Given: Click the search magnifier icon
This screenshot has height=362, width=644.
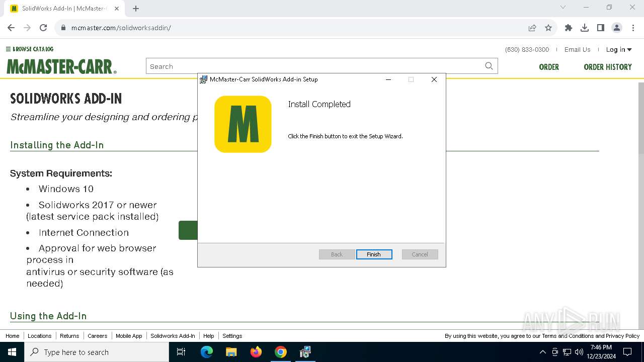Looking at the screenshot, I should [x=489, y=66].
